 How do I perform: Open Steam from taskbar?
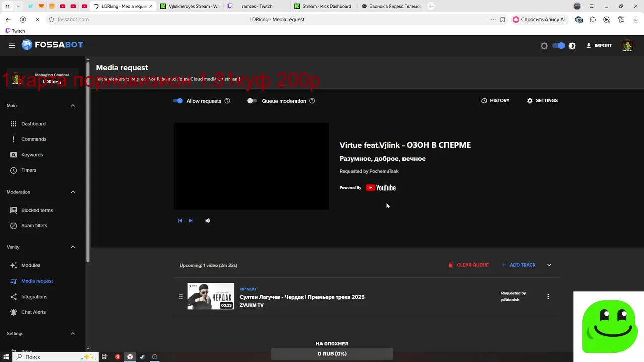pos(143,357)
